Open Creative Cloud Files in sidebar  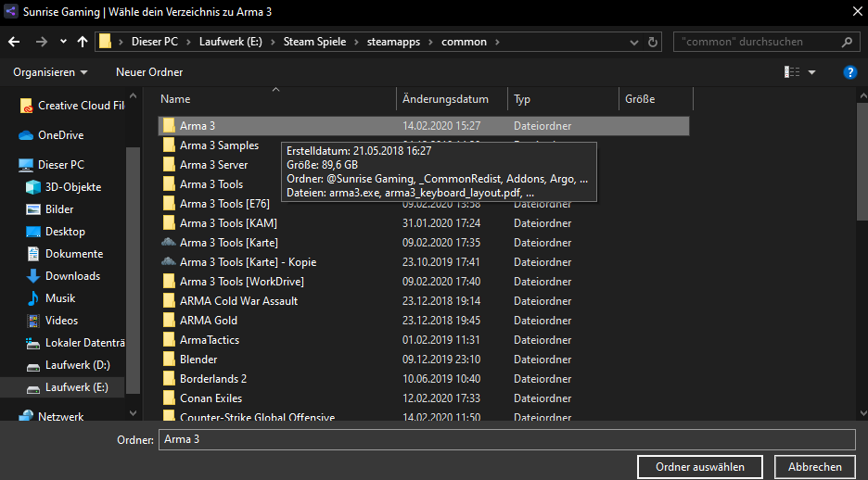80,106
